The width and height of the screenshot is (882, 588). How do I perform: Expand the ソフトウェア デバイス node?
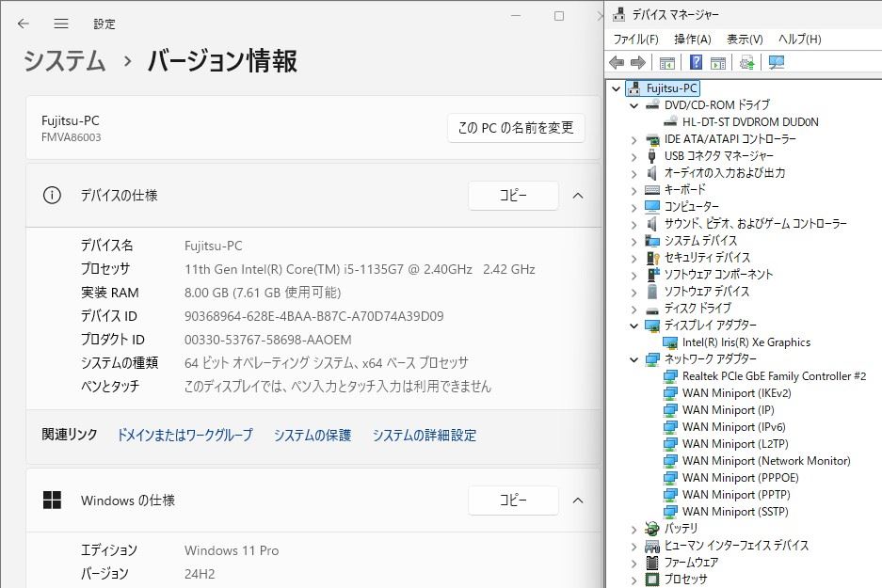[633, 293]
